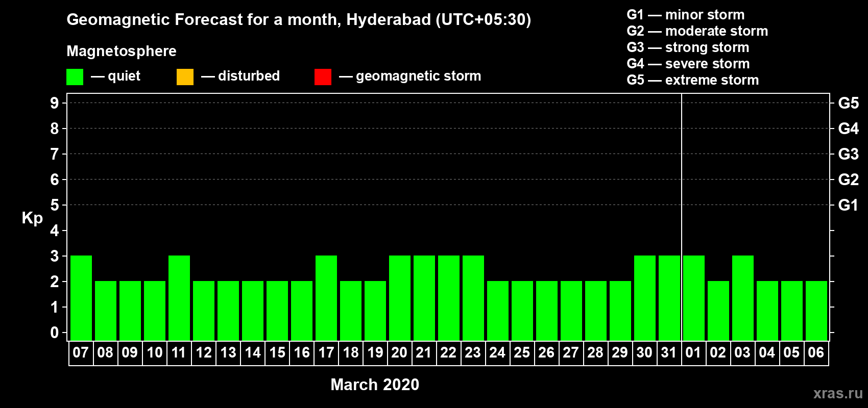Click the Kp value 0 on left axis
This screenshot has height=408, width=868.
55,333
